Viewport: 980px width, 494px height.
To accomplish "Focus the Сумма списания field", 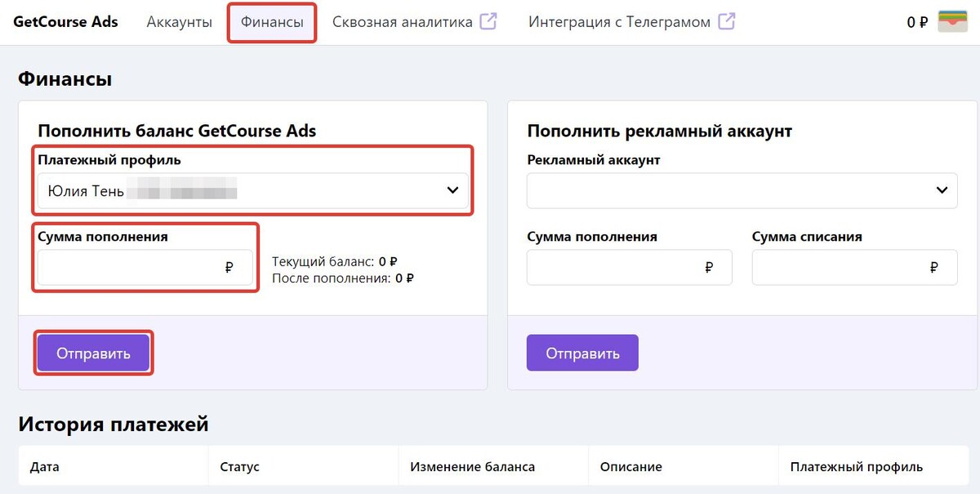I will [855, 267].
